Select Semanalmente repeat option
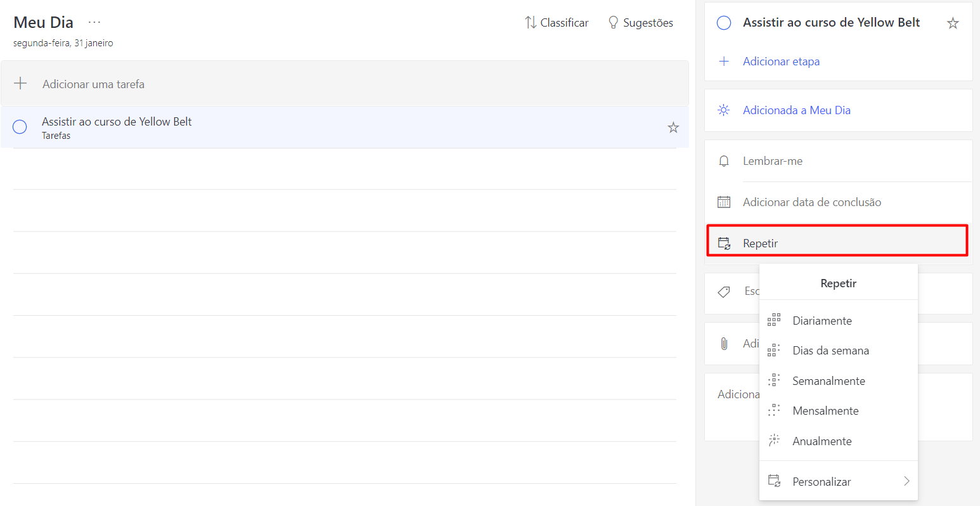 [839, 381]
